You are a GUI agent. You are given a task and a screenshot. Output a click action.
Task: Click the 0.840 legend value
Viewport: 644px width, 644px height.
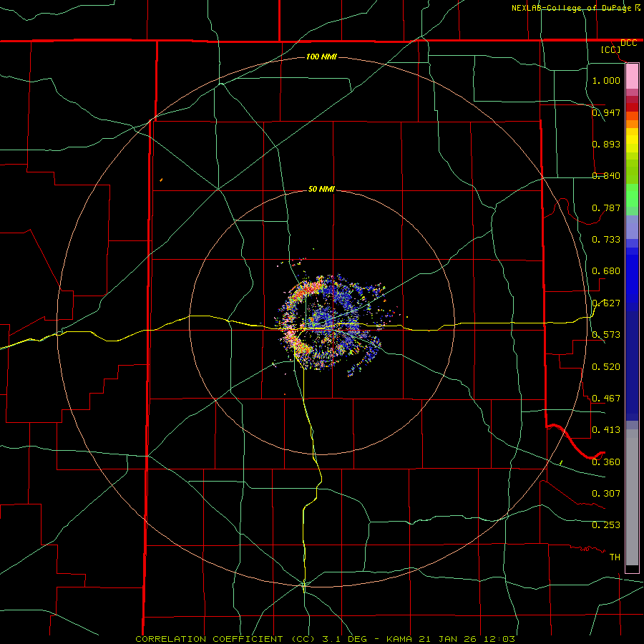[606, 176]
